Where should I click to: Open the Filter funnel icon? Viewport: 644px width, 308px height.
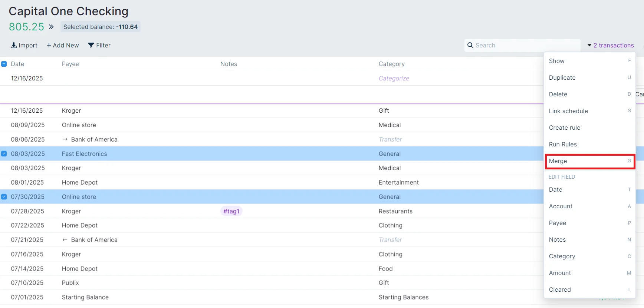[91, 45]
